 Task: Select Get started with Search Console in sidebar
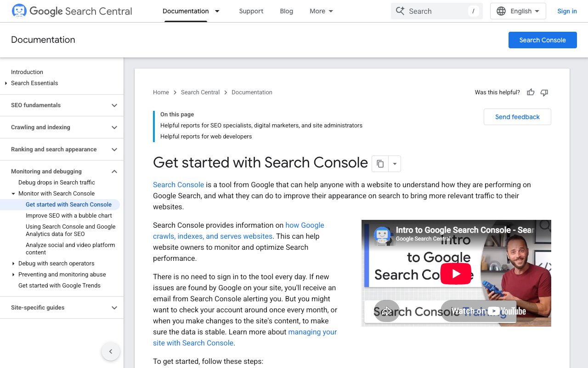click(x=68, y=205)
